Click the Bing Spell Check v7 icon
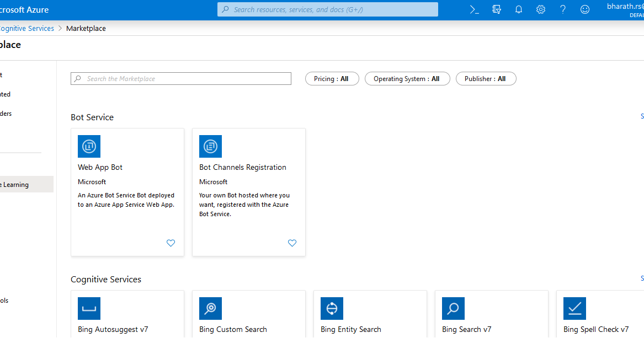 tap(574, 308)
